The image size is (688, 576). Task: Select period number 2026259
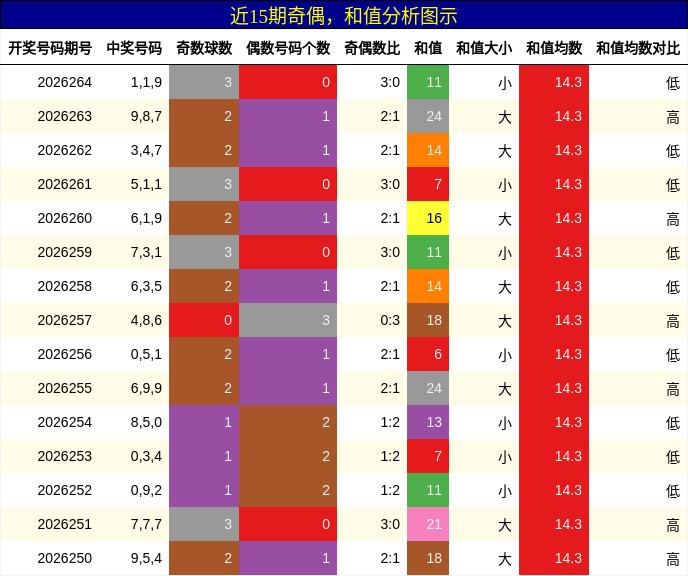tap(64, 252)
